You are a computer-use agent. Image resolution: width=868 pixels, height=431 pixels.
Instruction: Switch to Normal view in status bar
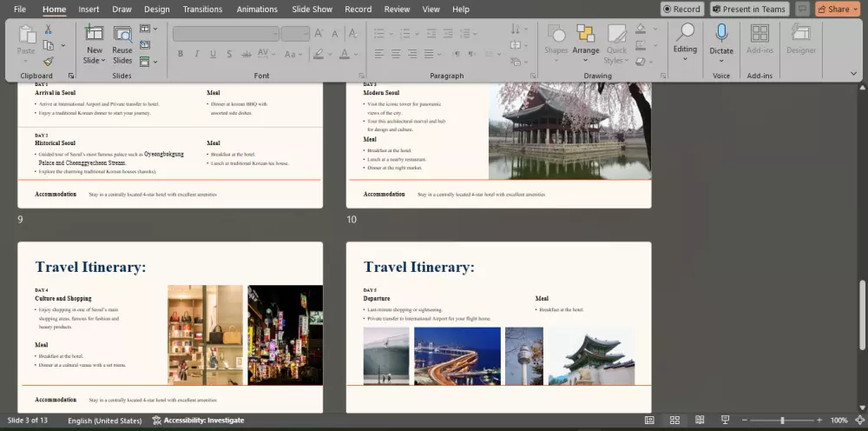649,421
